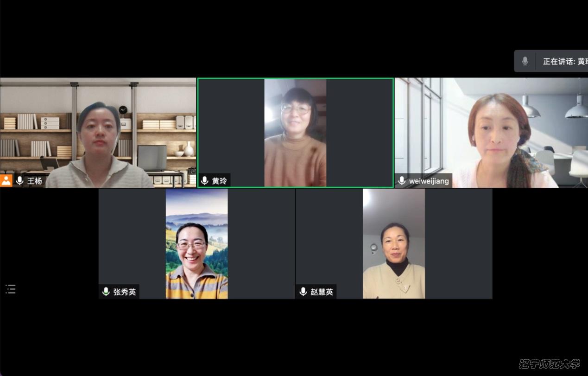Click the 赵慧英 name label
This screenshot has width=588, height=376.
click(x=322, y=292)
